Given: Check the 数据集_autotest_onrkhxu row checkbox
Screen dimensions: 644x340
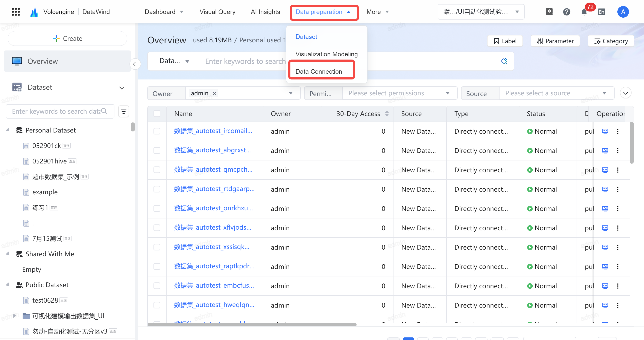Looking at the screenshot, I should 157,208.
